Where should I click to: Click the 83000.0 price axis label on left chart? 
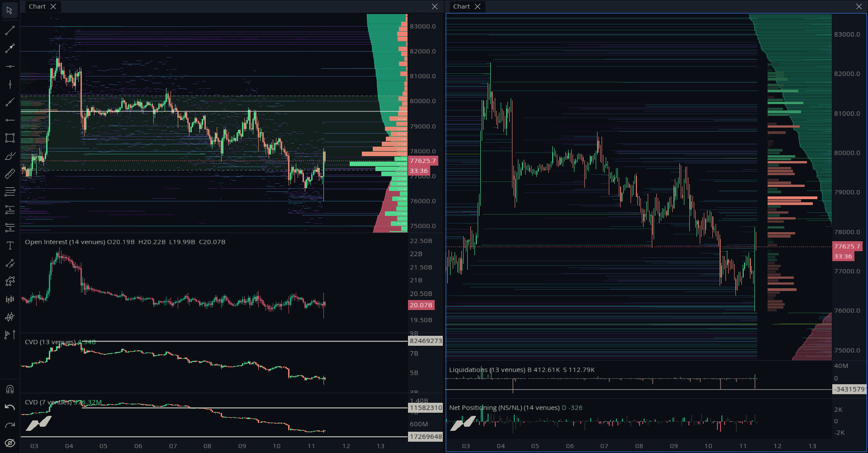(x=423, y=26)
